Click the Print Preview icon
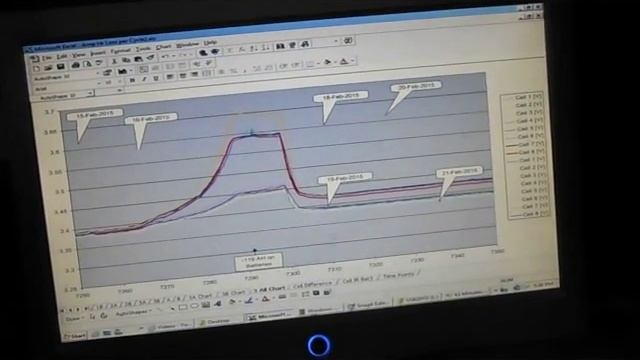The image size is (640, 360). click(88, 64)
